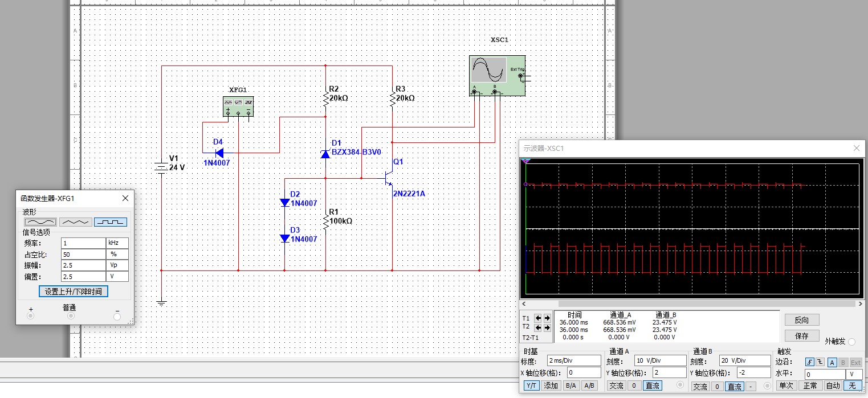The image size is (868, 398).
Task: Close the oscilloscope XSC1 window
Action: (x=856, y=148)
